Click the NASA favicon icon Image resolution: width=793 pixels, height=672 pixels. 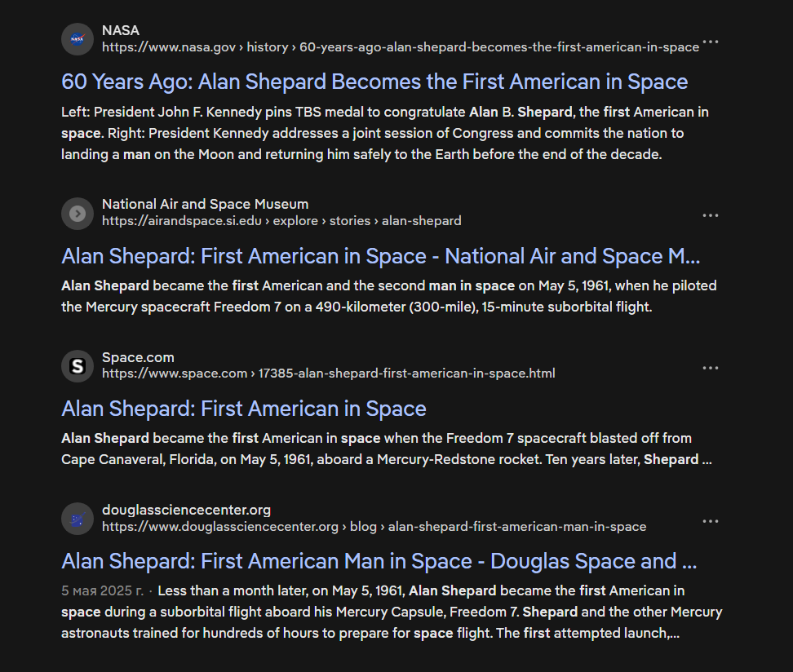tap(78, 39)
